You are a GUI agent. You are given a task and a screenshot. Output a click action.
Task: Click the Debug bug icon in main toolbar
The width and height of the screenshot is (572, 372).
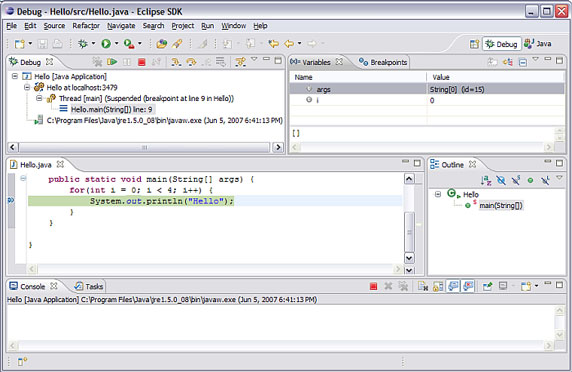[x=83, y=44]
